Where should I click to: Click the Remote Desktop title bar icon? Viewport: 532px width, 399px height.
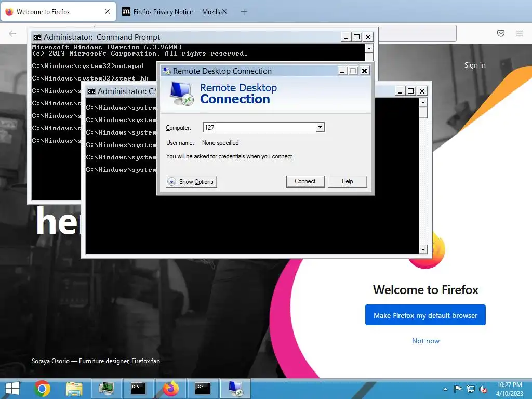click(x=167, y=71)
